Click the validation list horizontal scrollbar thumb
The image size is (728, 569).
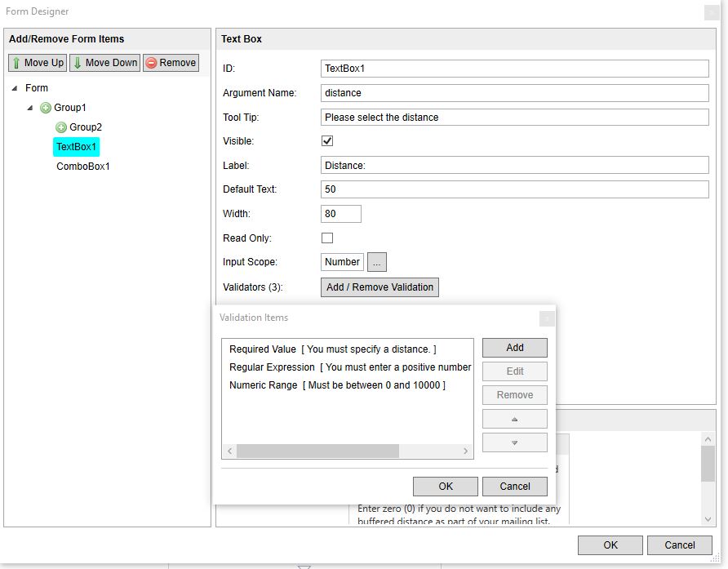317,451
